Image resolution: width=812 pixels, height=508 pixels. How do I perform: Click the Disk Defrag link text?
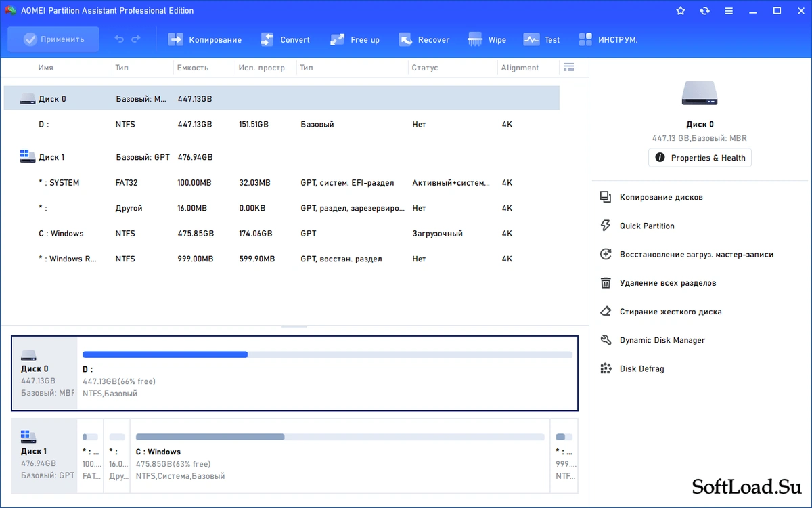pos(642,368)
